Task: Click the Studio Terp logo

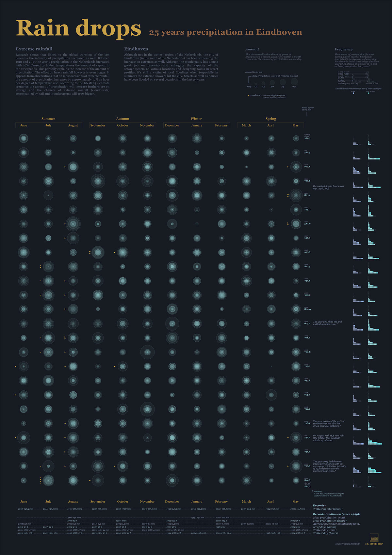Action: click(x=374, y=538)
